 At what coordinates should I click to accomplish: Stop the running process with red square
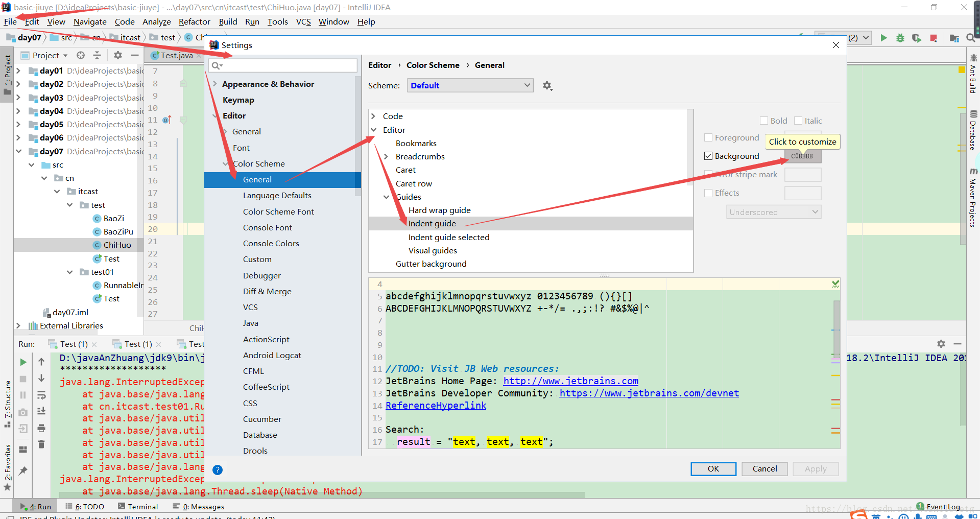[x=934, y=38]
